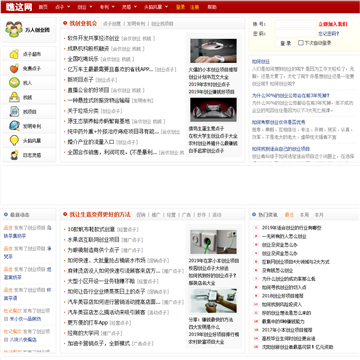
Task: Open the wall socket with green cable thumbnail
Action: (213, 242)
